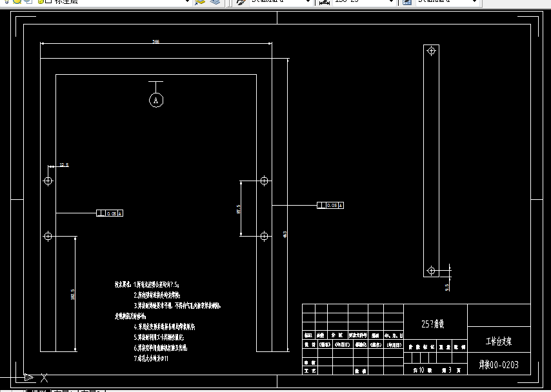The width and height of the screenshot is (551, 392).
Task: Select right 0.05 A tolerance frame
Action: (330, 206)
